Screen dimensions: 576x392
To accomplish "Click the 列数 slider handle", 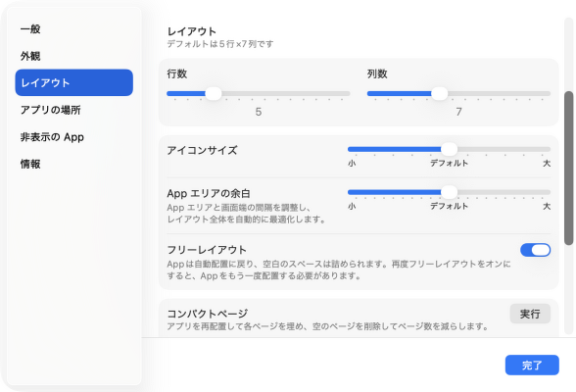I will pos(439,94).
